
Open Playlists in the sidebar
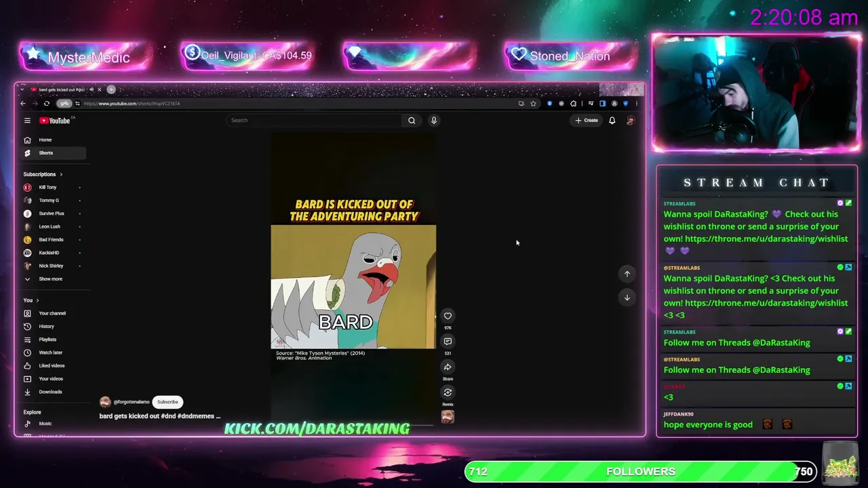[54, 340]
